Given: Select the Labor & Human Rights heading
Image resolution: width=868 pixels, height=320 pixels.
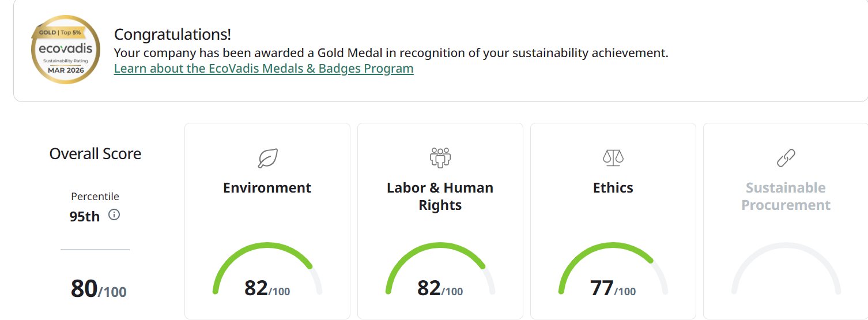Looking at the screenshot, I should coord(440,197).
